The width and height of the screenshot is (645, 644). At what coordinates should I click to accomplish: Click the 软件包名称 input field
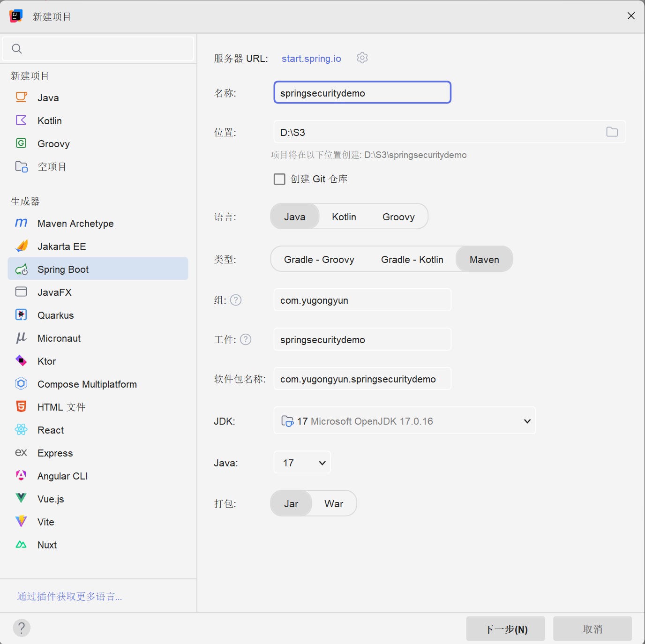coord(362,379)
